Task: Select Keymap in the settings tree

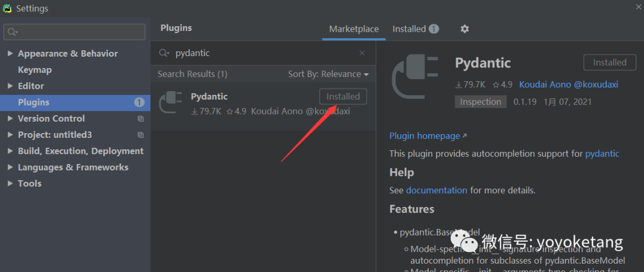Action: [35, 70]
